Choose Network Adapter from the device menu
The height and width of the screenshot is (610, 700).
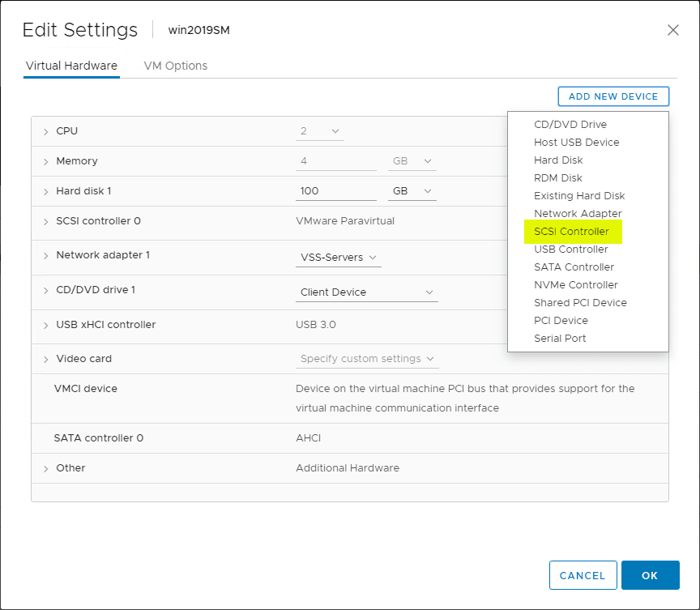point(578,213)
